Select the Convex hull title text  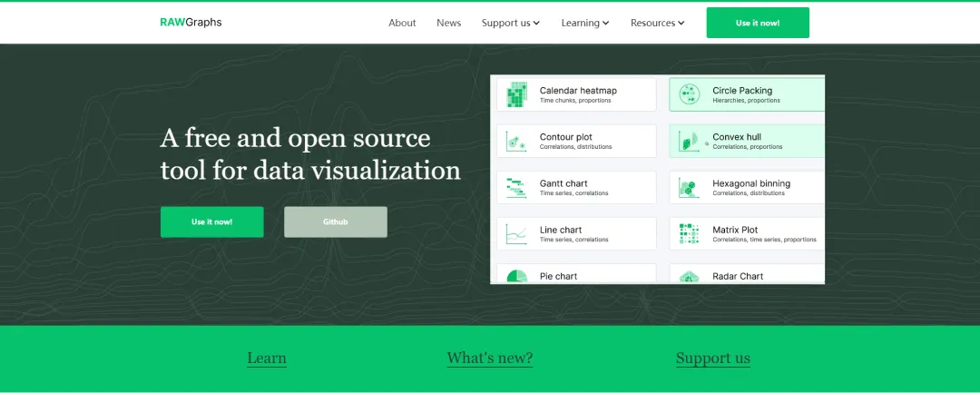point(737,137)
